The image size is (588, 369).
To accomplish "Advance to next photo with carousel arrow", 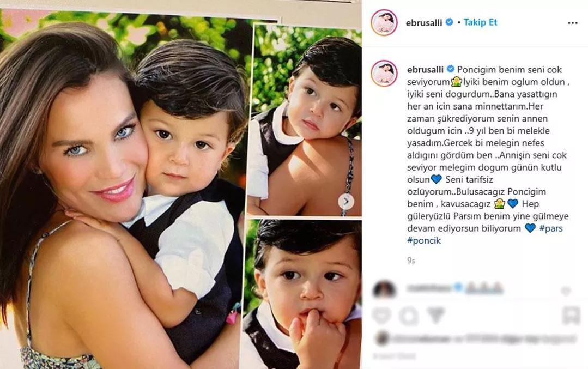I will click(346, 201).
